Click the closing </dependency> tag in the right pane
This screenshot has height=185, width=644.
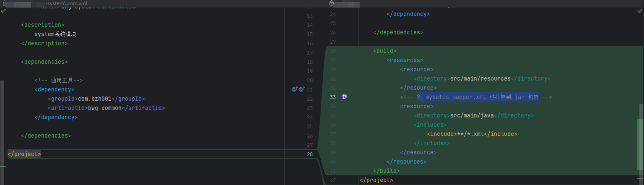[x=408, y=14]
